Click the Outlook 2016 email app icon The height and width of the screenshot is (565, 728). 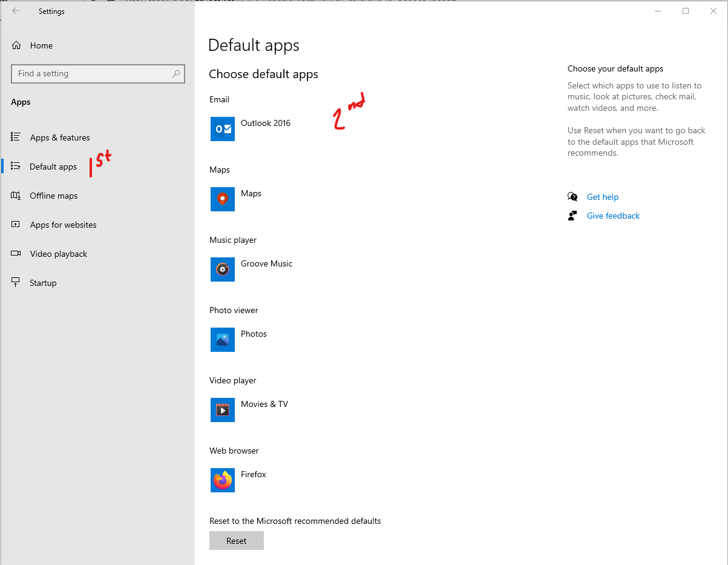222,129
